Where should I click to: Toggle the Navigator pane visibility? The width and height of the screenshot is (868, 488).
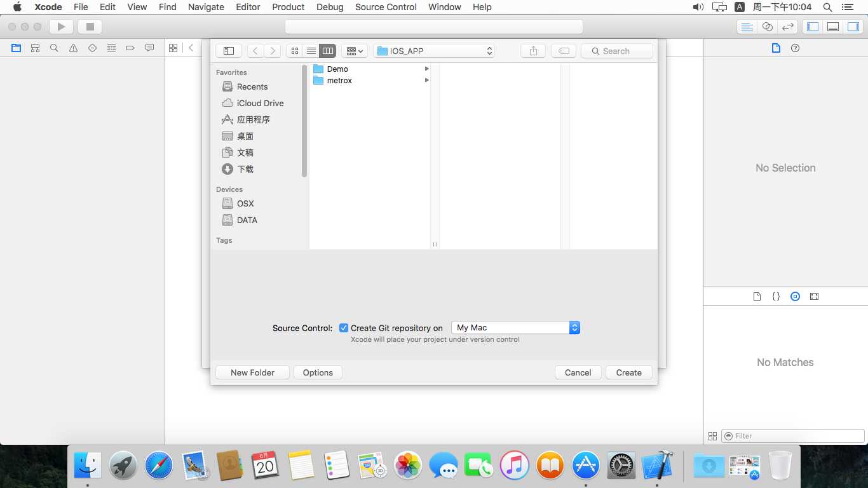tap(812, 27)
